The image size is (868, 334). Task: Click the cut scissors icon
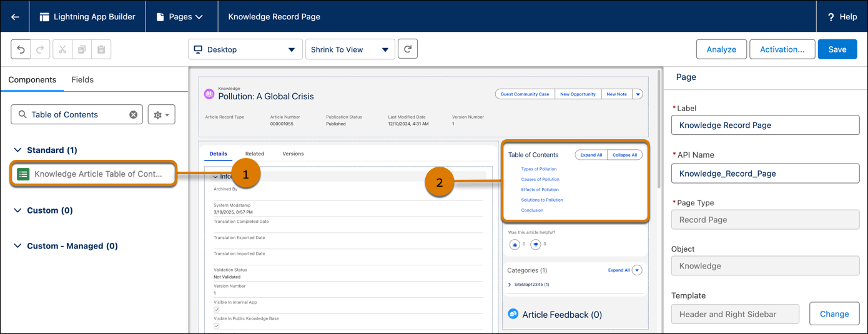[62, 49]
